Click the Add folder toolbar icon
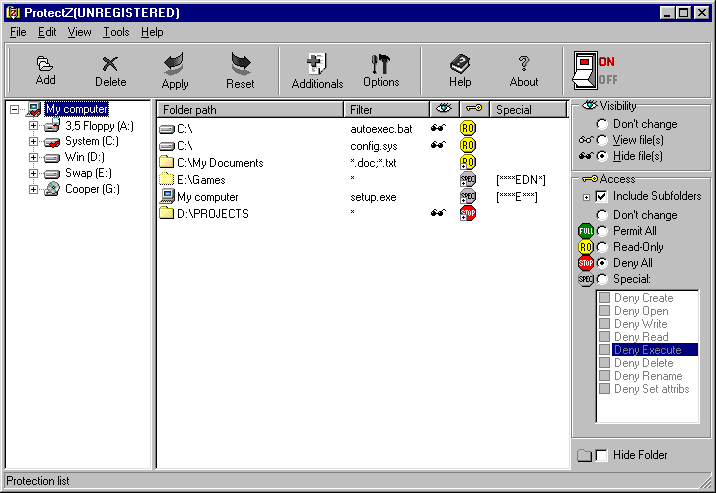The image size is (716, 493). coord(45,70)
